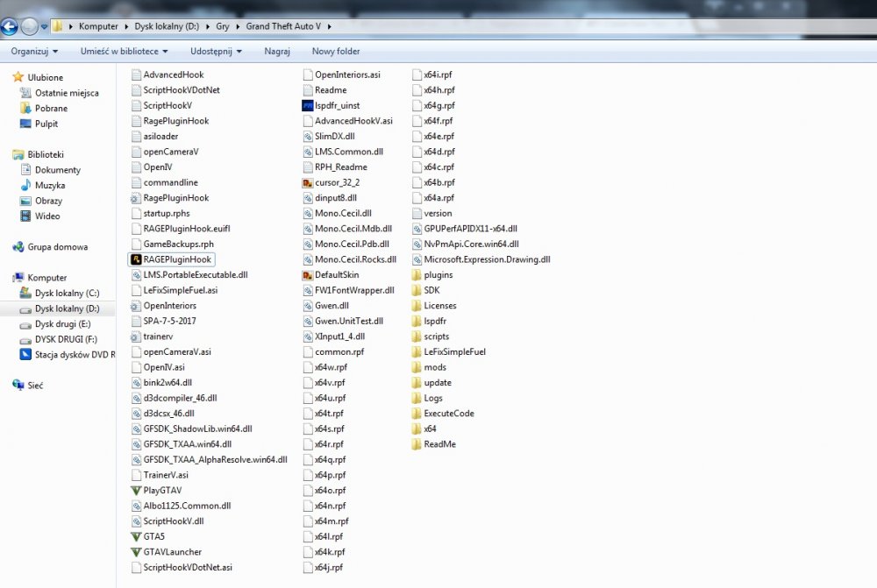Select the GTA5 executable icon
Screen dimensions: 877x588
pos(136,536)
